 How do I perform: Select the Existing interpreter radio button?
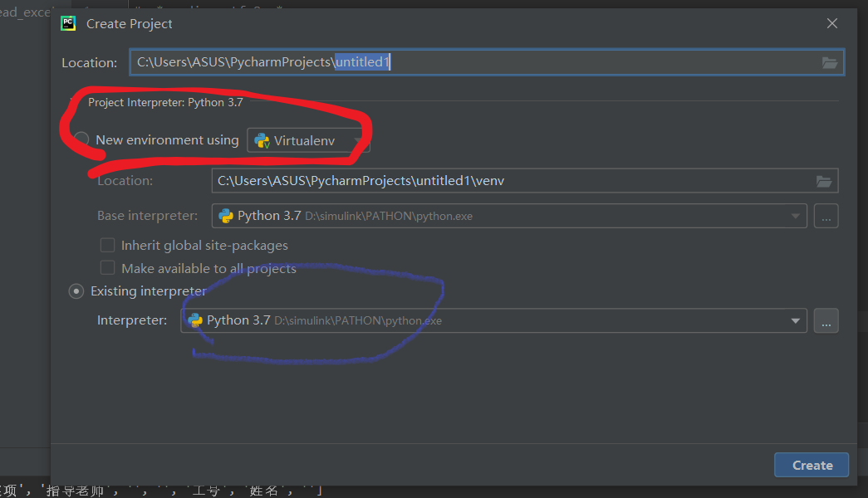tap(76, 291)
